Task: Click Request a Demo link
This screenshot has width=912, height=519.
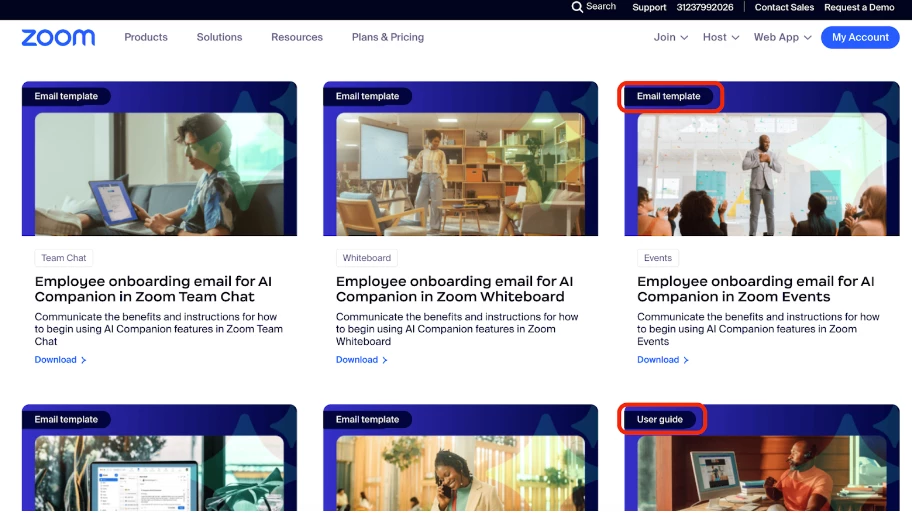Action: pos(859,7)
